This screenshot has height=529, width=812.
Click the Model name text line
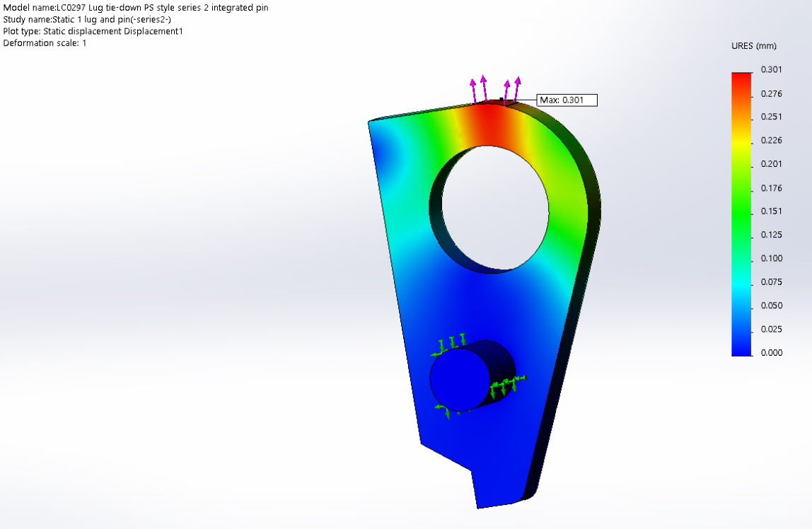[136, 7]
